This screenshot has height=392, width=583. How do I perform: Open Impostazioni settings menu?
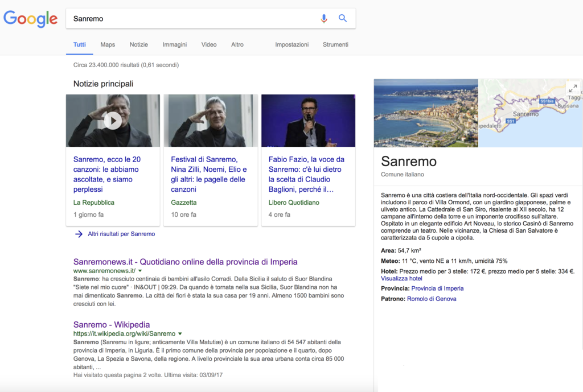[x=291, y=44]
